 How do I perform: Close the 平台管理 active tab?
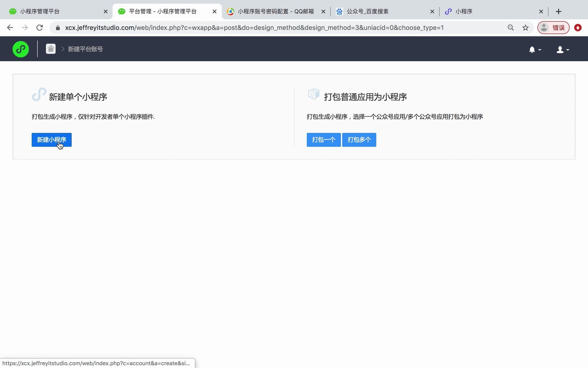(214, 12)
